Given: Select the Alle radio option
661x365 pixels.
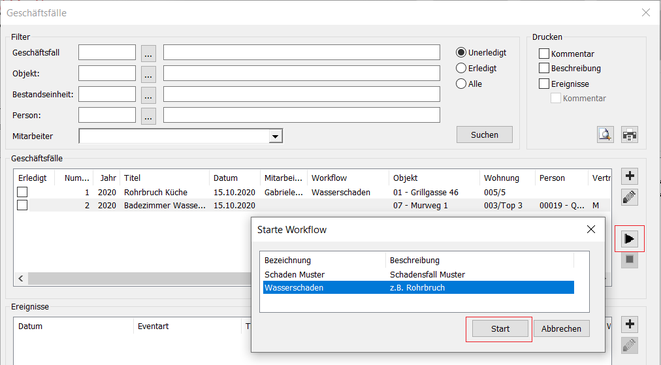Looking at the screenshot, I should pyautogui.click(x=461, y=84).
